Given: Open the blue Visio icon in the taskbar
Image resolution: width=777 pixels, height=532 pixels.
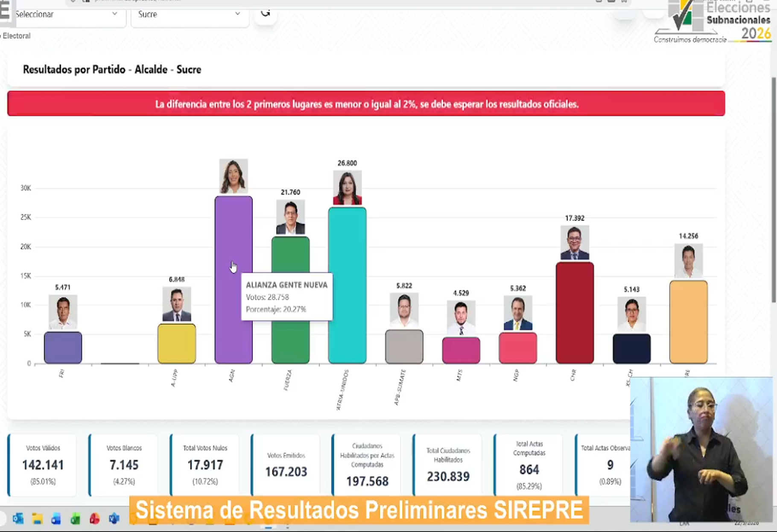Looking at the screenshot, I should 114,519.
